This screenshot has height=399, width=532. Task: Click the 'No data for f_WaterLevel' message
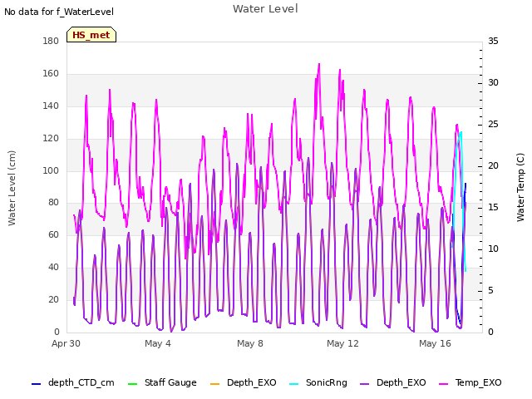pyautogui.click(x=59, y=12)
